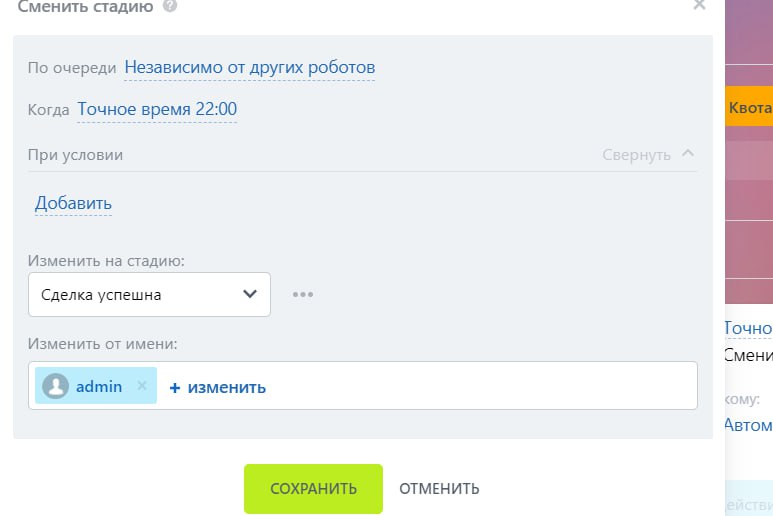Viewport: 773px width, 516px height.
Task: Click the three dots icon beside stage dropdown
Action: click(303, 295)
